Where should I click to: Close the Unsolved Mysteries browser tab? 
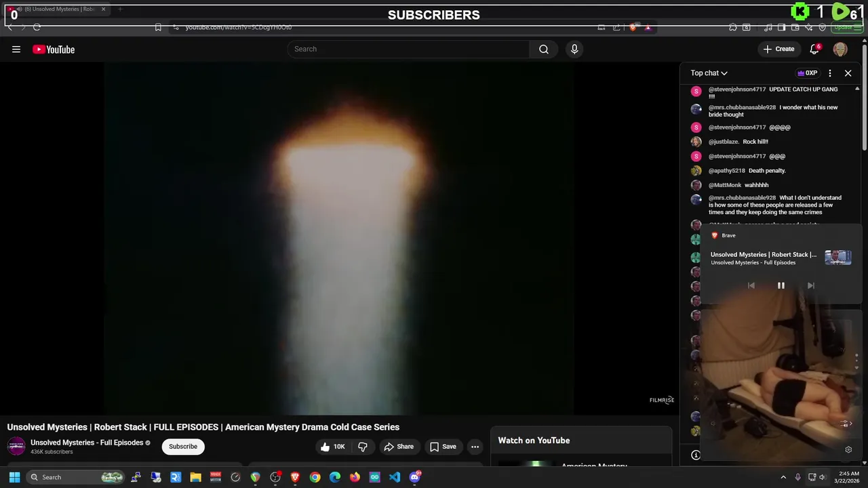click(103, 9)
